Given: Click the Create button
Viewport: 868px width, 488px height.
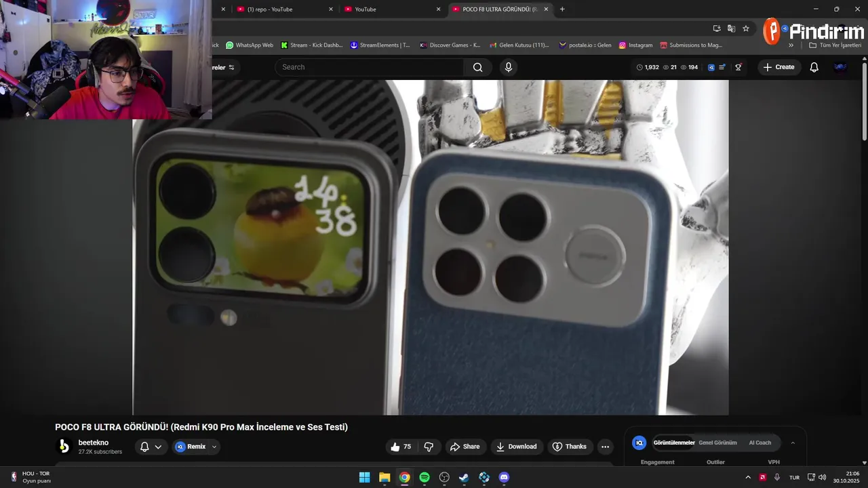Looking at the screenshot, I should (779, 67).
